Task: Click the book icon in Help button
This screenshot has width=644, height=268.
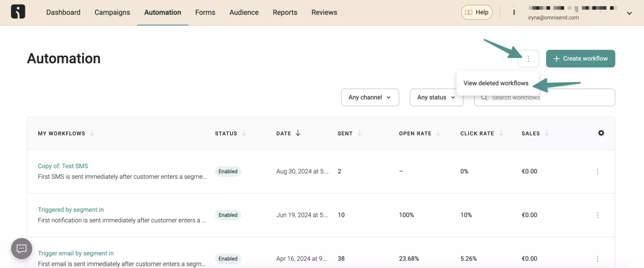Action: point(469,13)
